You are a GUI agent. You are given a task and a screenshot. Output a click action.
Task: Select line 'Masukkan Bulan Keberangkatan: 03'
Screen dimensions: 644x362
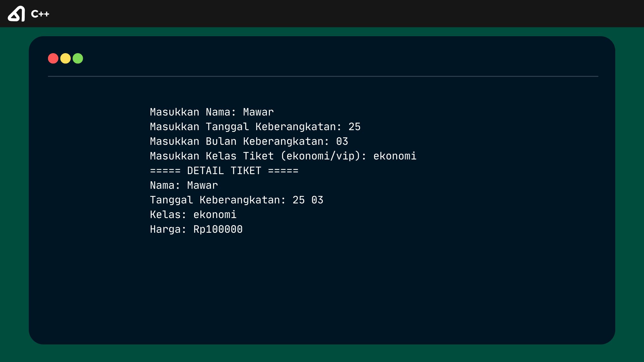(x=249, y=141)
